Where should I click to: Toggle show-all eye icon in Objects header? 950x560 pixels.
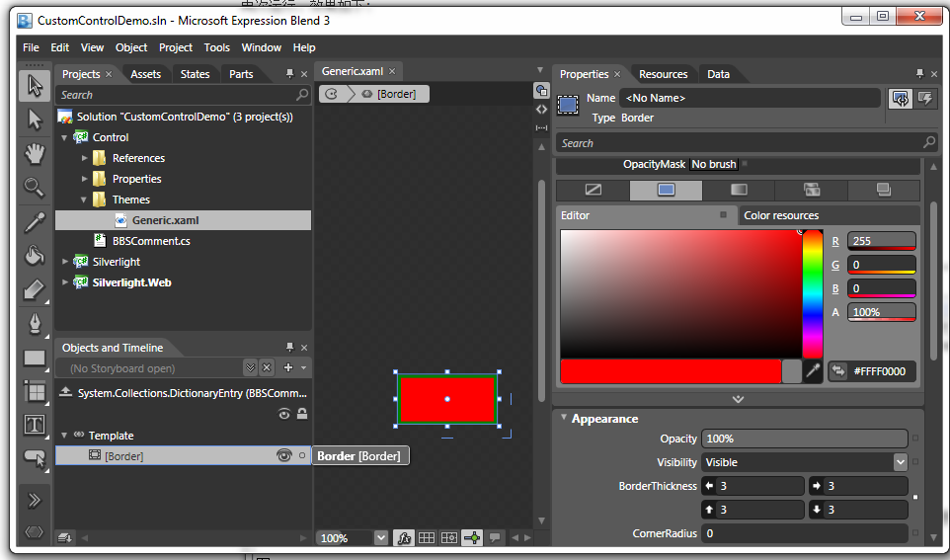coord(283,414)
